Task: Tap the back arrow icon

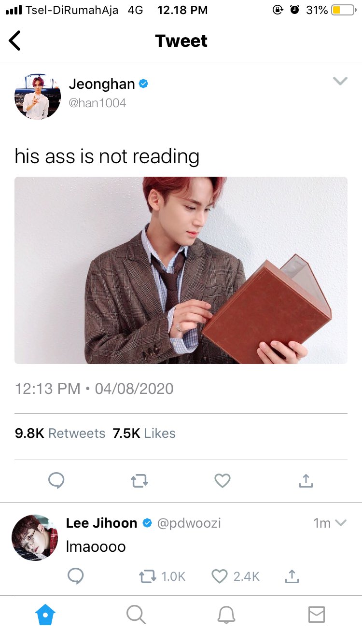Action: (x=15, y=41)
